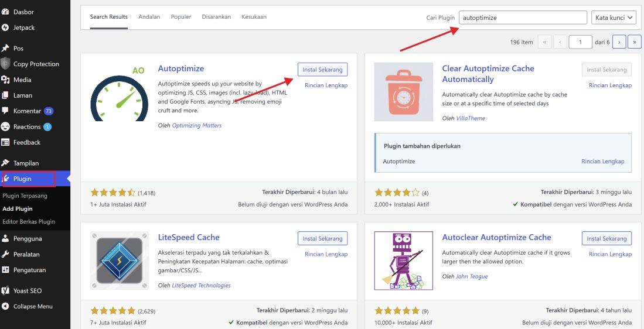Select the Pos pin icon
The height and width of the screenshot is (329, 644).
(5, 49)
